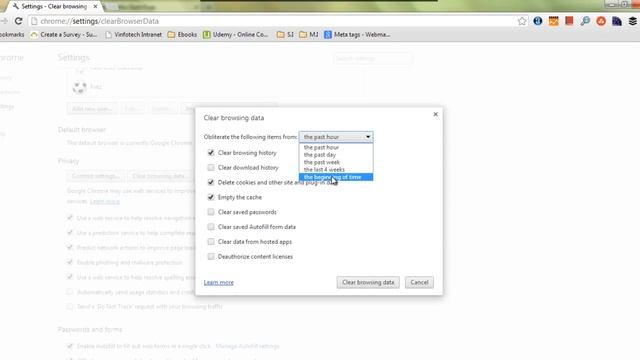Image resolution: width=640 pixels, height=360 pixels.
Task: Open the Create a Survey bookmark
Action: tap(64, 35)
